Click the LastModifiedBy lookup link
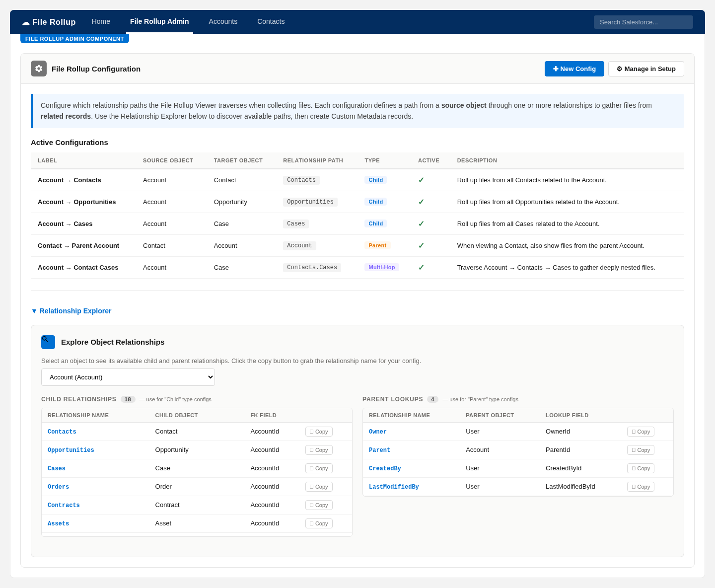Viewport: 715px width, 588px height. point(394,487)
